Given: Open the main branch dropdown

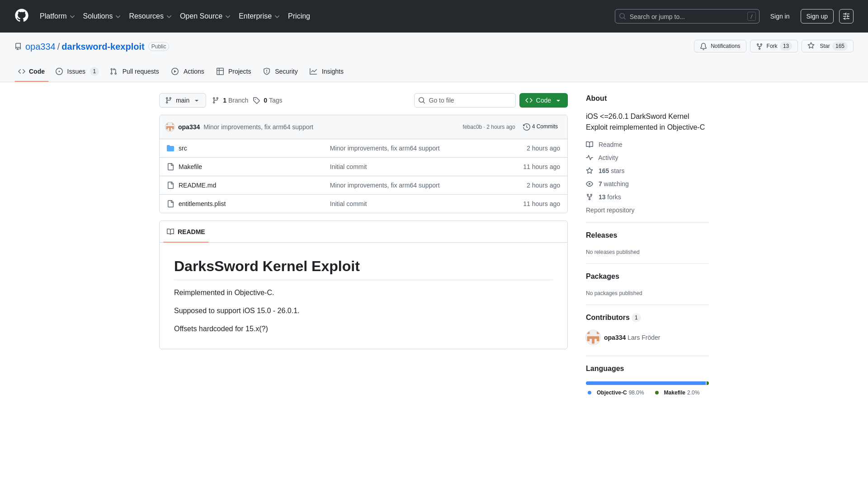Looking at the screenshot, I should tap(182, 100).
